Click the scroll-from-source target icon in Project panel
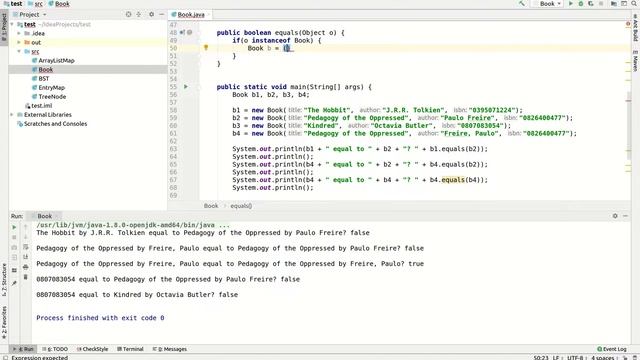 click(x=129, y=14)
